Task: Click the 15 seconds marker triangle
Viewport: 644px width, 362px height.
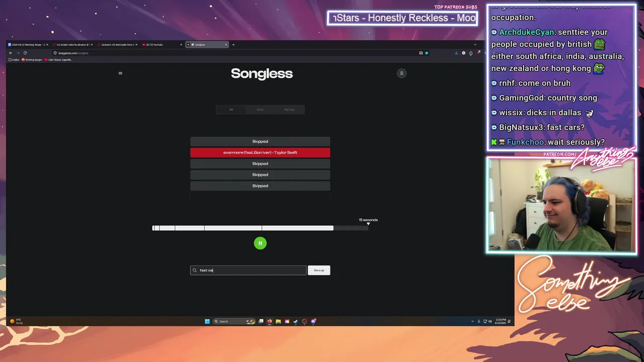Action: (368, 224)
